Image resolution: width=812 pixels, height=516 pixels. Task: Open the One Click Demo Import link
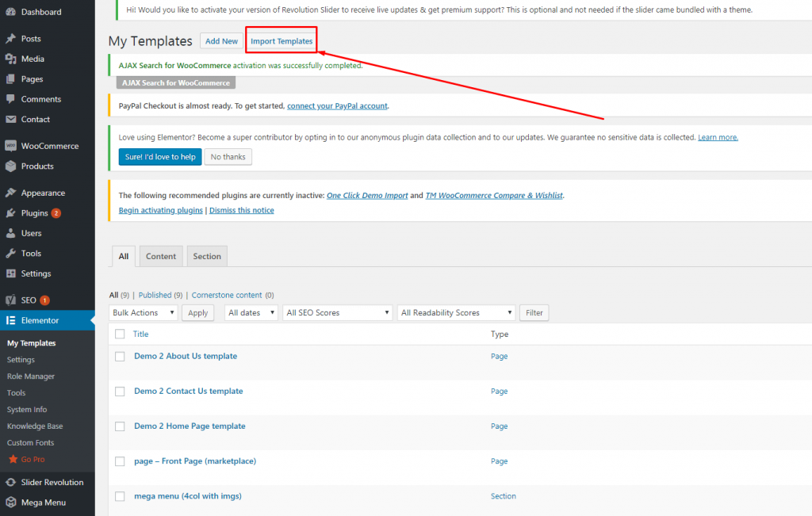coord(367,195)
